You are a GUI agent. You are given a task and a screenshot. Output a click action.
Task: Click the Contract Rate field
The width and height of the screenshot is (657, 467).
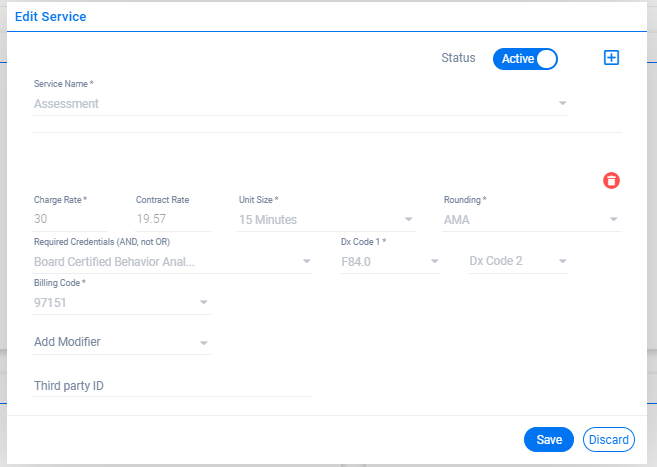tap(173, 219)
